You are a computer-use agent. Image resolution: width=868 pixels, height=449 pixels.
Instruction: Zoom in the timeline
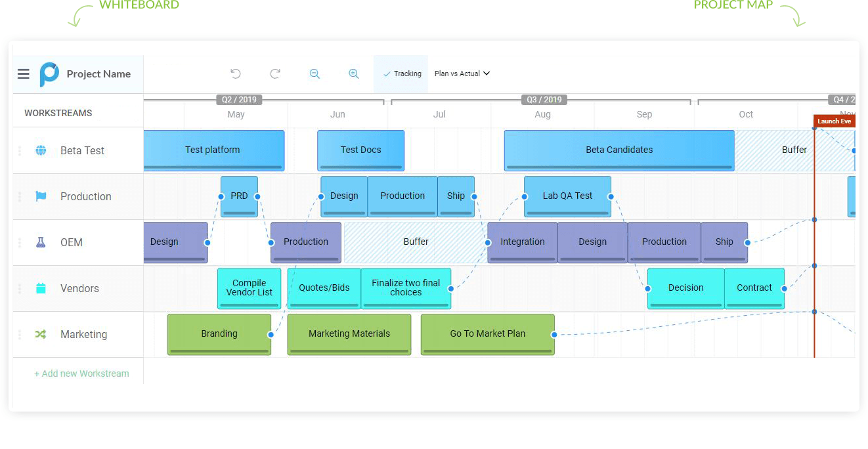[354, 74]
